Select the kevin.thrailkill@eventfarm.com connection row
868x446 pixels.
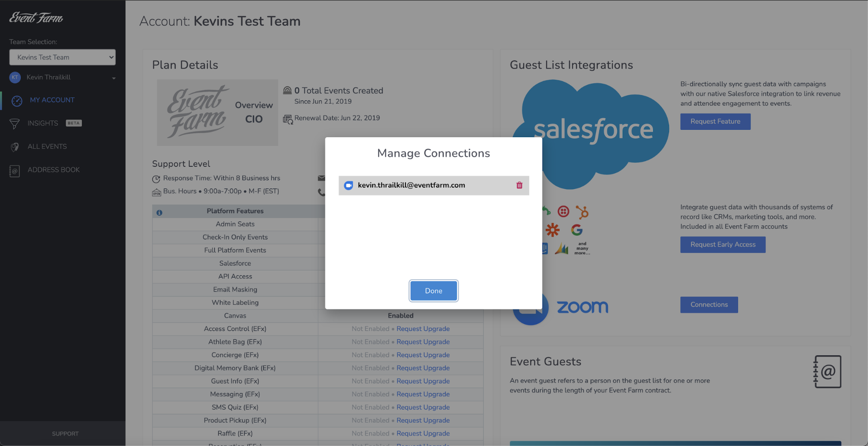click(433, 185)
